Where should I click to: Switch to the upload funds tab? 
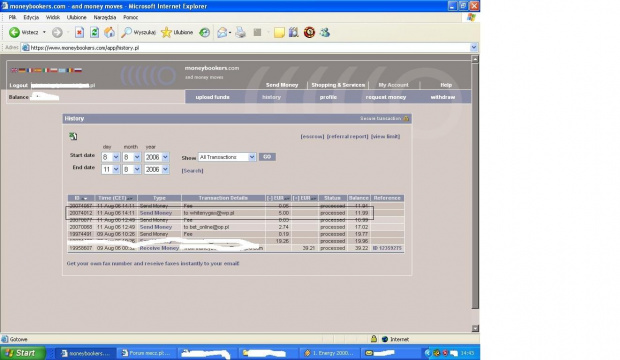pos(212,97)
